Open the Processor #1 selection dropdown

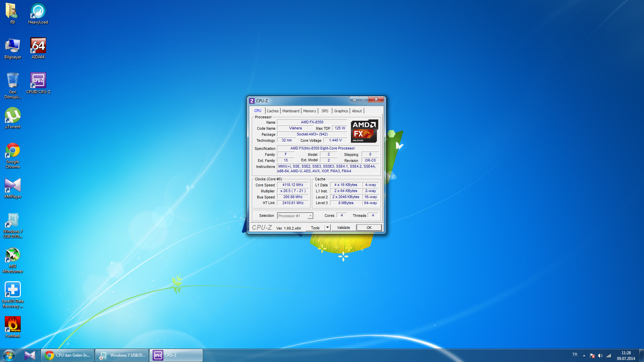(x=295, y=216)
